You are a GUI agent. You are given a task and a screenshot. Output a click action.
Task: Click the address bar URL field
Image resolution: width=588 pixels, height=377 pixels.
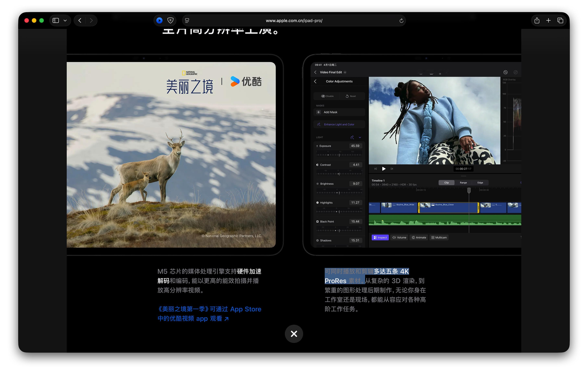(294, 21)
